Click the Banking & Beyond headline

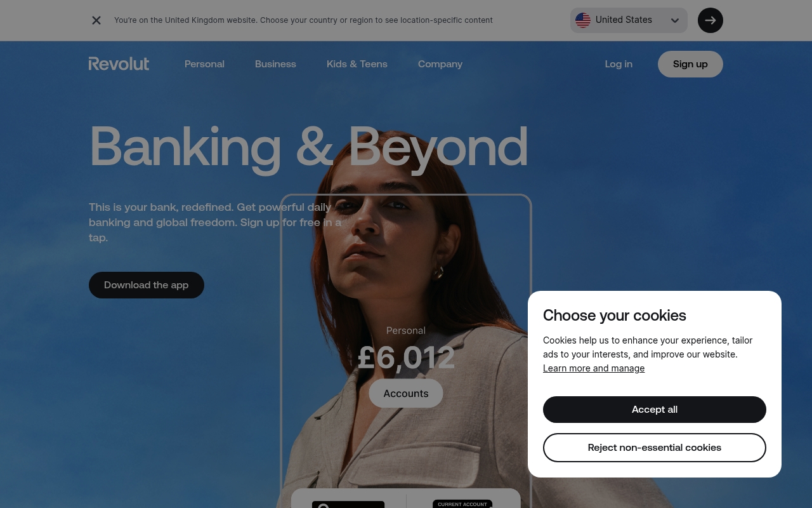point(308,148)
